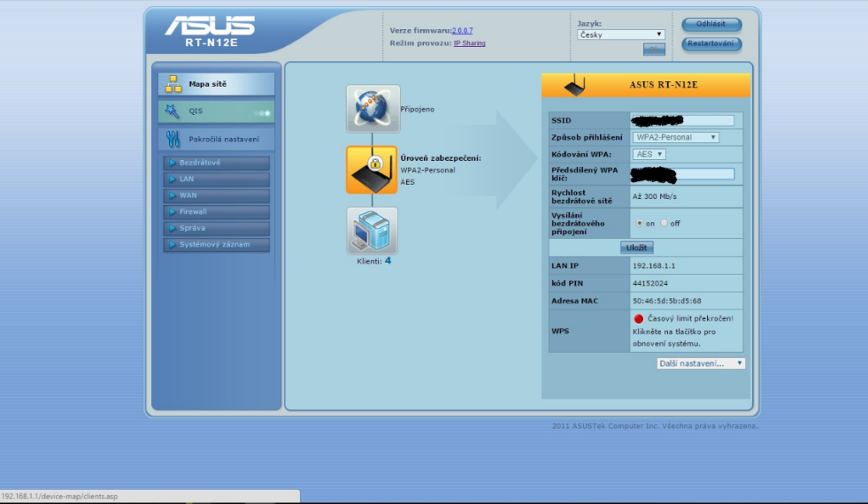Image resolution: width=868 pixels, height=504 pixels.
Task: Open Kódování WPA AES dropdown
Action: point(649,155)
